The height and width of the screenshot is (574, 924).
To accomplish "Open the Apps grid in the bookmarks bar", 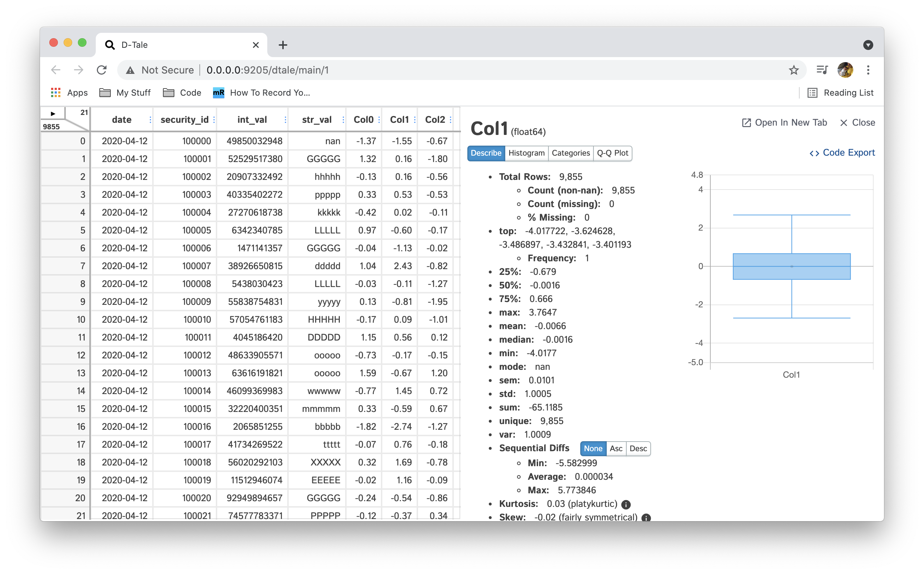I will (56, 92).
